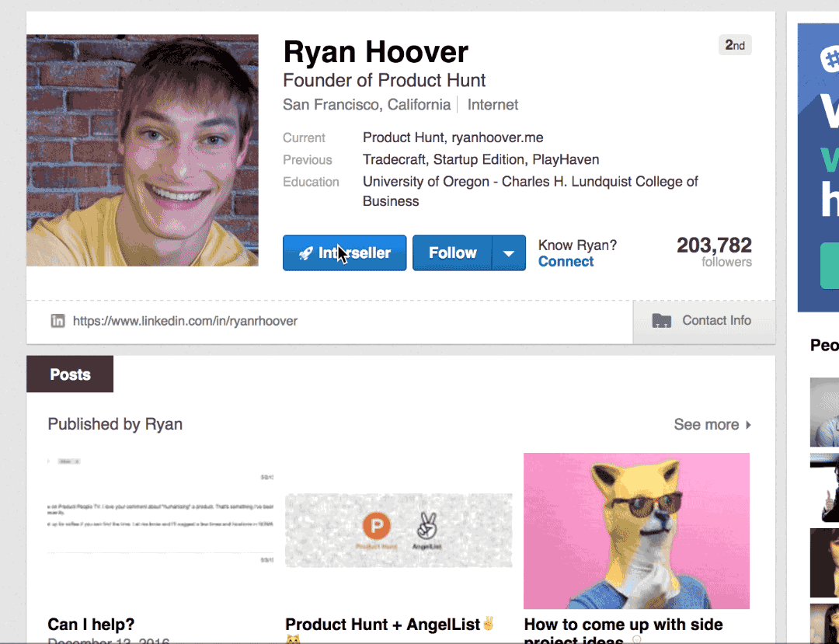Open the Contact Info tab

pyautogui.click(x=704, y=321)
